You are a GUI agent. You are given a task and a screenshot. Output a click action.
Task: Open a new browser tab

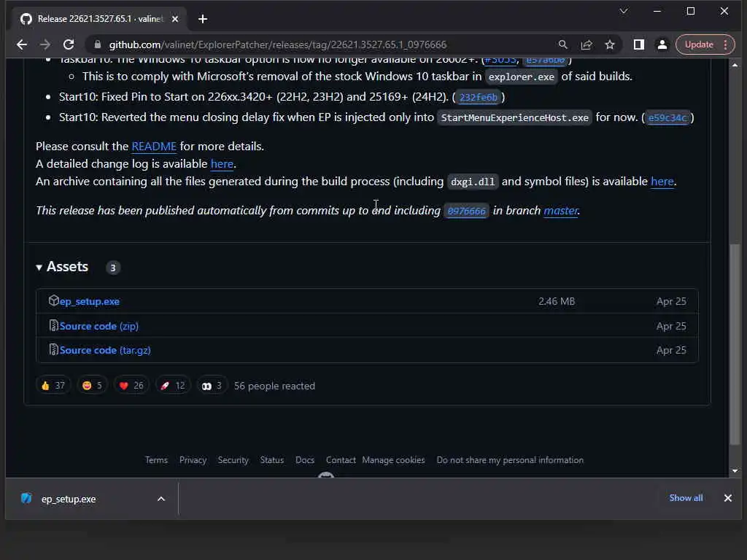pyautogui.click(x=203, y=19)
